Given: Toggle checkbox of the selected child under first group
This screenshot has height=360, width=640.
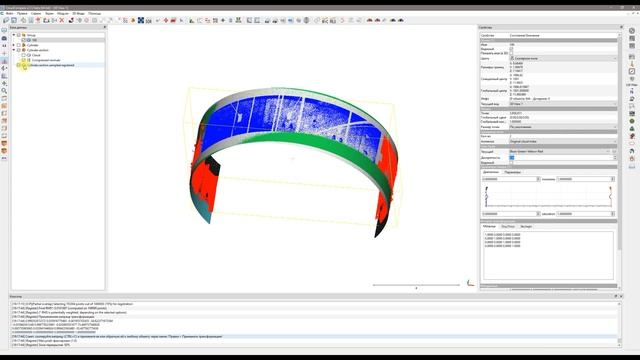Looking at the screenshot, I should (24, 40).
